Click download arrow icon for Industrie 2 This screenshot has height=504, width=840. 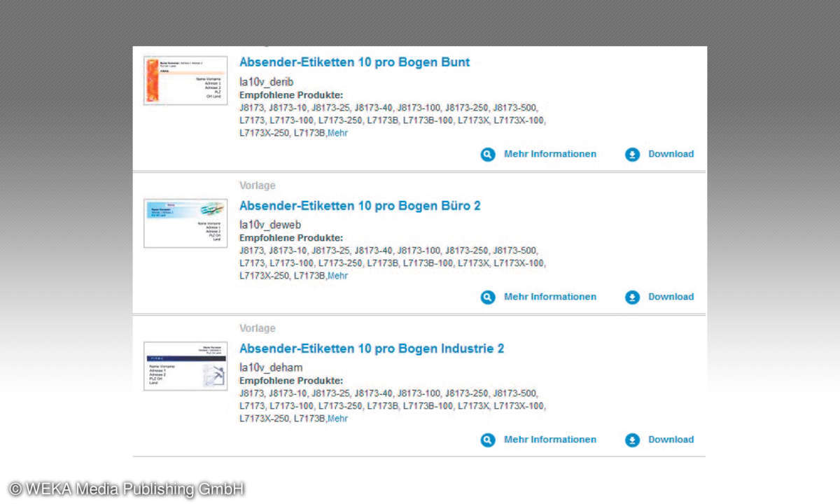[x=632, y=440]
